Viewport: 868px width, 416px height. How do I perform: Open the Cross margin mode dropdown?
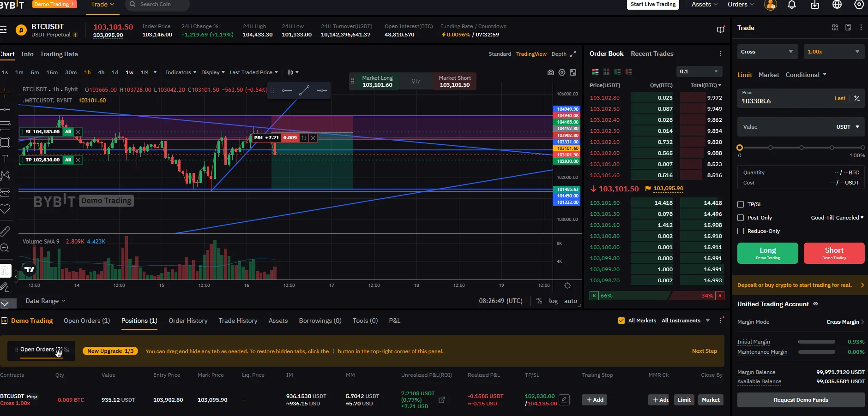click(x=767, y=52)
